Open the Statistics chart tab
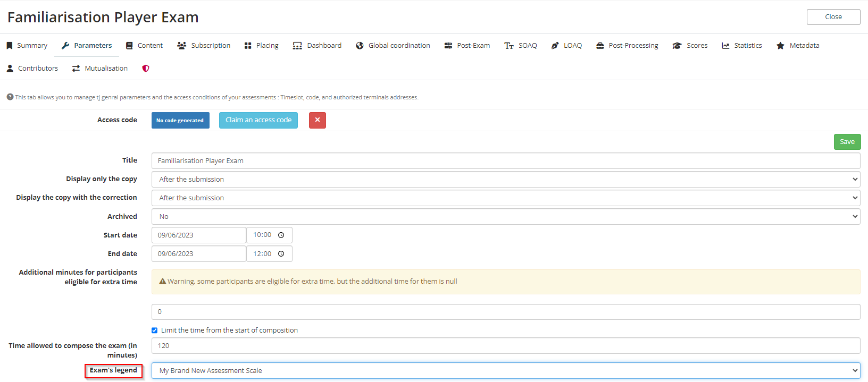 click(x=742, y=46)
